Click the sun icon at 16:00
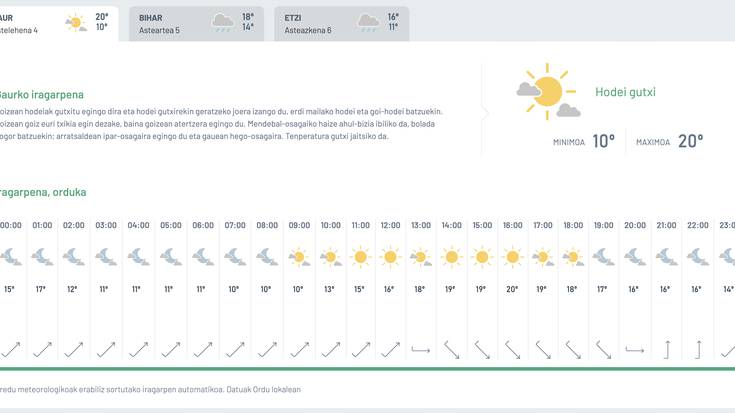Viewport: 735px width, 413px height. pos(512,257)
